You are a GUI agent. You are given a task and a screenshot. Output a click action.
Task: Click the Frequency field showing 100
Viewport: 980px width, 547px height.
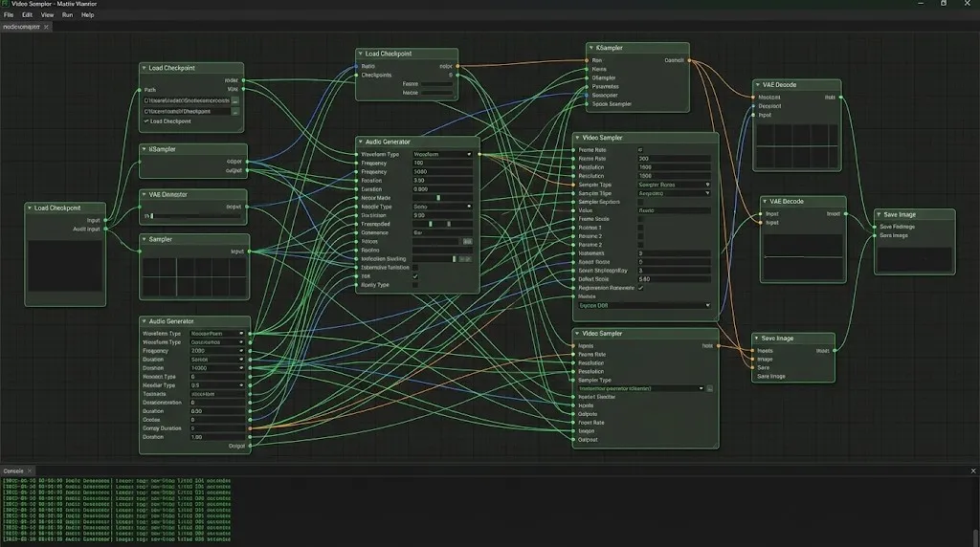442,163
